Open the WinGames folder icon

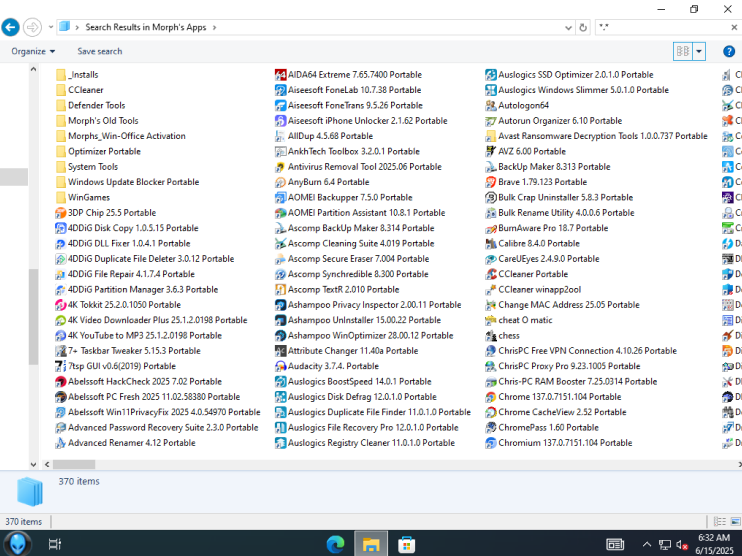[x=61, y=197]
